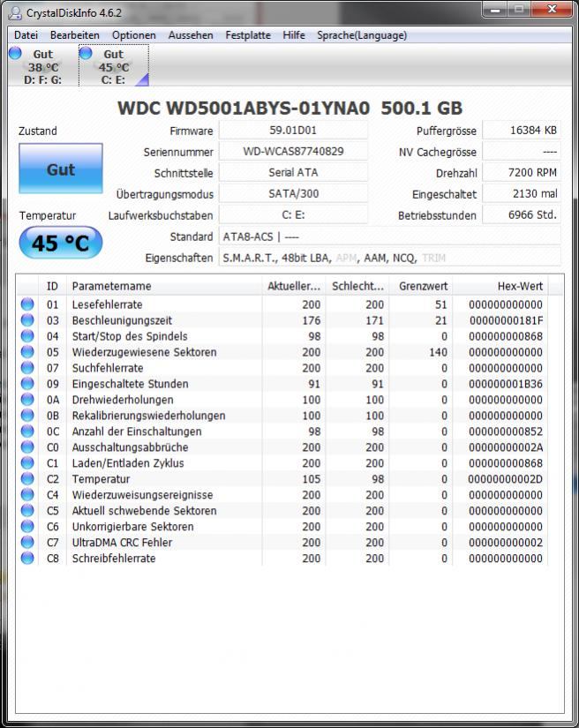This screenshot has height=728, width=579.
Task: Click the Aktueller column header
Action: (x=294, y=286)
